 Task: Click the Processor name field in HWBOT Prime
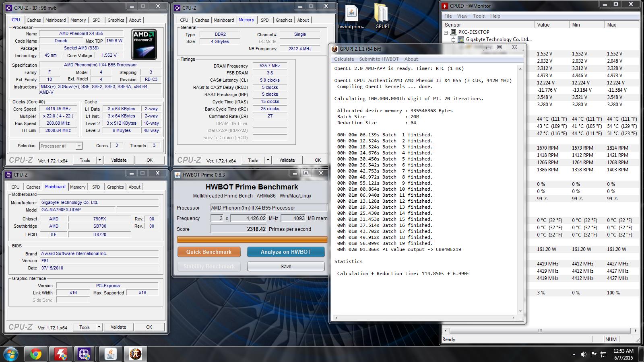(269, 208)
